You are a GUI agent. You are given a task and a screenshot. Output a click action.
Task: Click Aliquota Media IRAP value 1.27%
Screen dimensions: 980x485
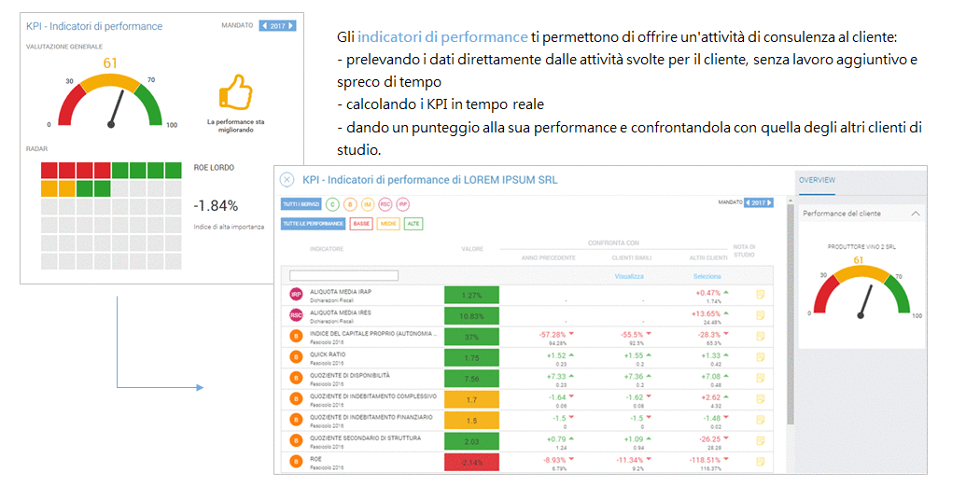click(472, 296)
